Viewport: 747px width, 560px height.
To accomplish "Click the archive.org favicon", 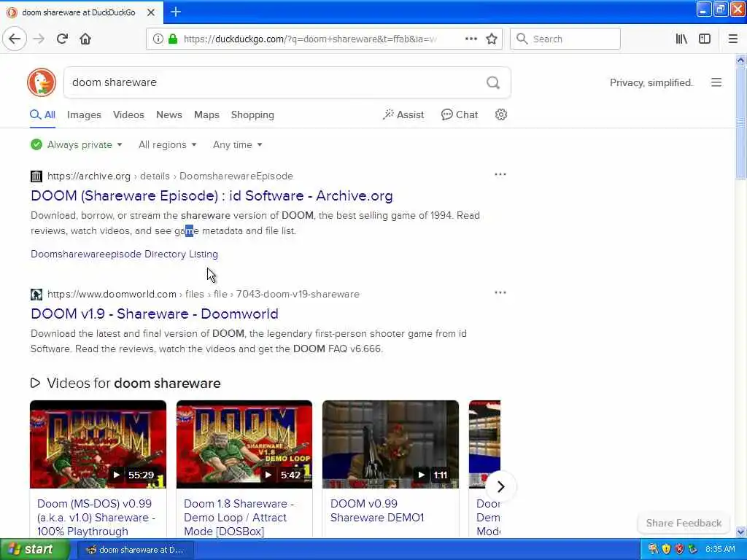I will [x=36, y=176].
